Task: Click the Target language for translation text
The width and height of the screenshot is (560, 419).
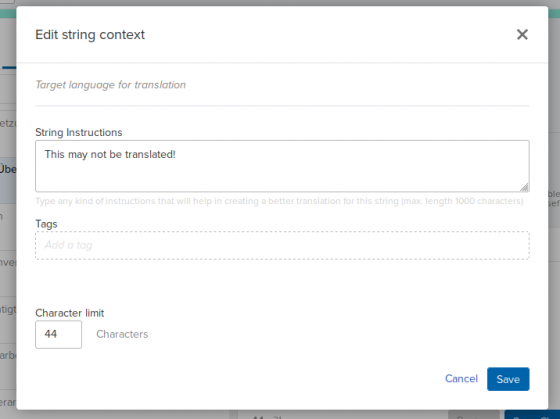Action: click(111, 85)
